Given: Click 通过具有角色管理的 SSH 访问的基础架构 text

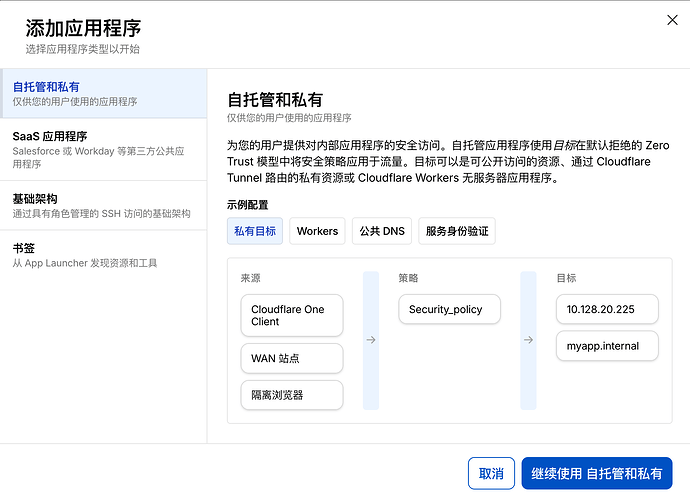Looking at the screenshot, I should pos(101,214).
